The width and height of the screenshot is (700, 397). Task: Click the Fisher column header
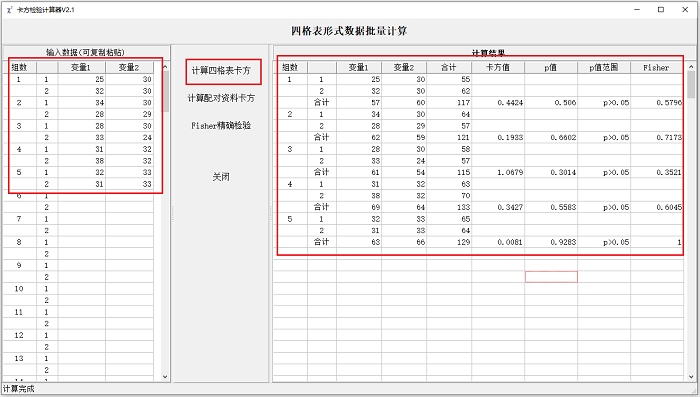tap(656, 67)
